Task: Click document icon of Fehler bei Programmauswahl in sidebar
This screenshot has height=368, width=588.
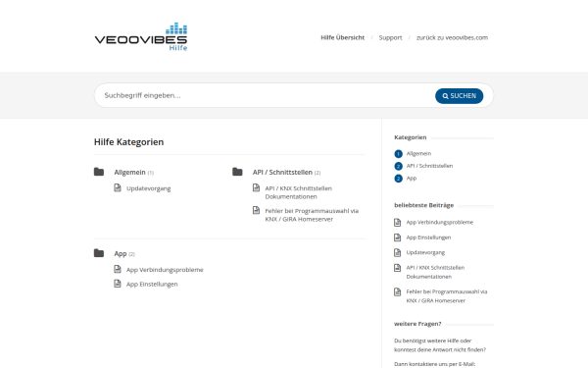Action: 398,291
